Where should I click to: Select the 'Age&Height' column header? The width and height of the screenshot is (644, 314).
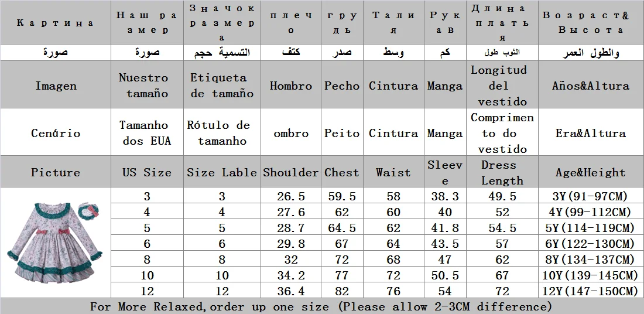[591, 172]
